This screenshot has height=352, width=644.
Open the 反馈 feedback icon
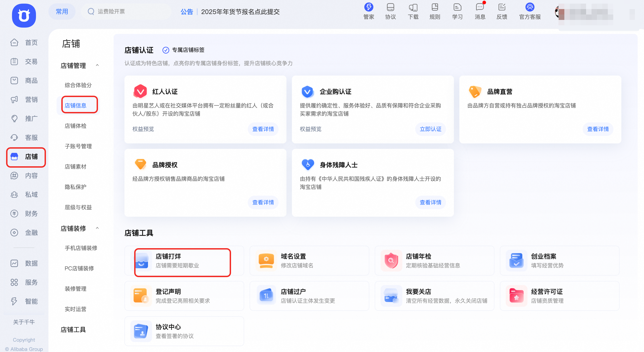[x=502, y=11]
